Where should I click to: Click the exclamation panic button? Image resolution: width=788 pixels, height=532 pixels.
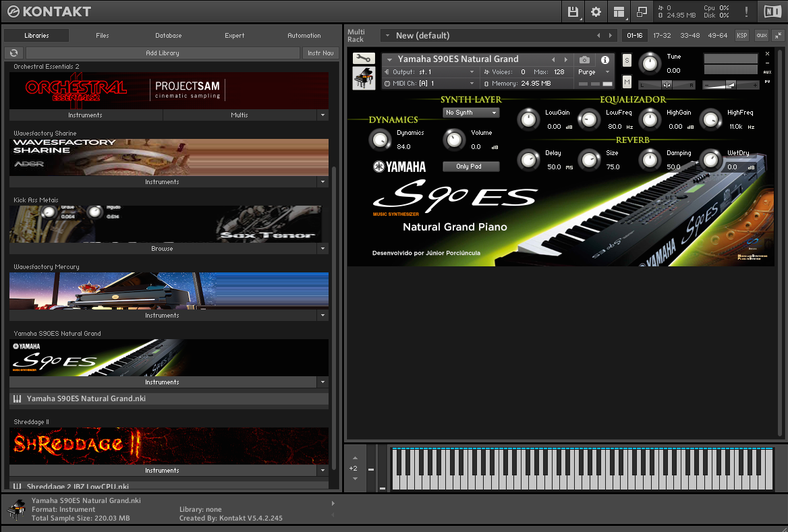[746, 11]
